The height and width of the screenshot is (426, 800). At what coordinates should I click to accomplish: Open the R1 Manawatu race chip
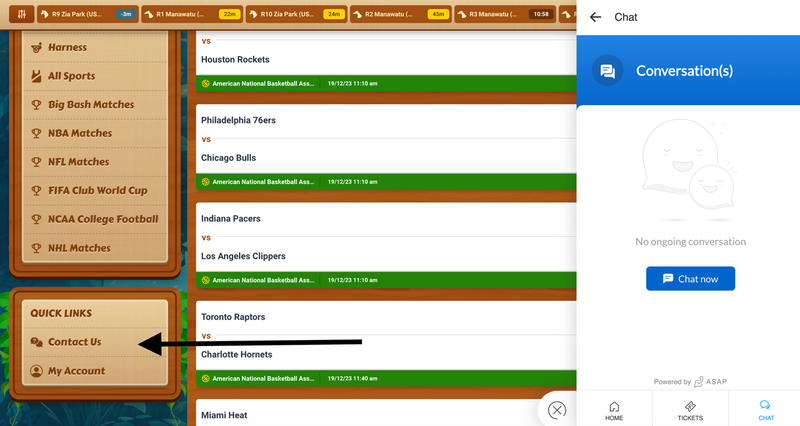point(192,14)
